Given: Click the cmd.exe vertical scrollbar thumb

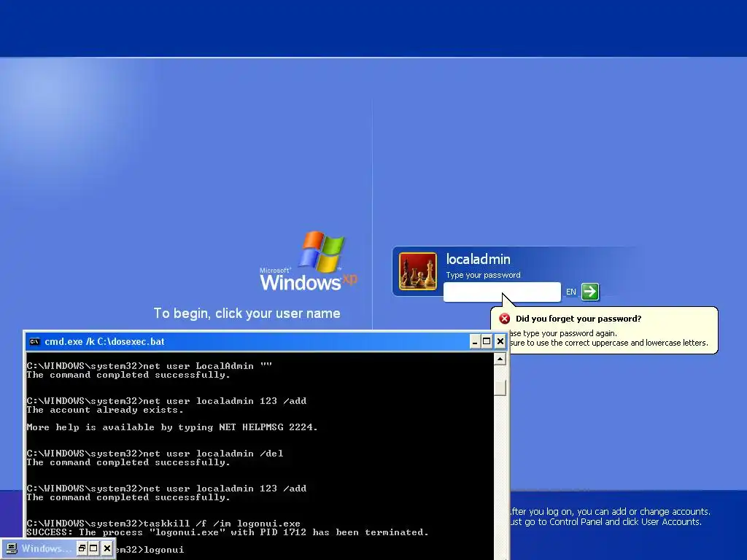Looking at the screenshot, I should [500, 388].
